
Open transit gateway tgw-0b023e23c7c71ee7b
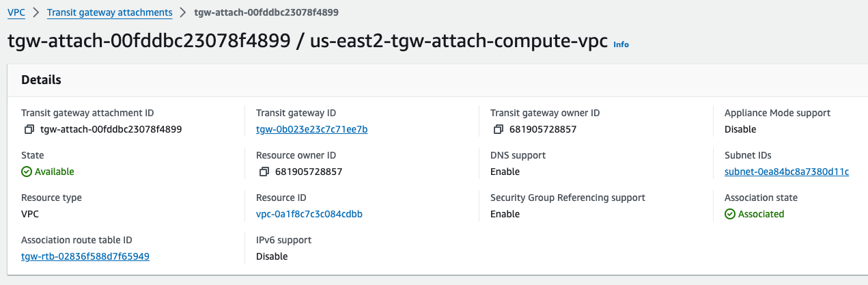tap(311, 129)
